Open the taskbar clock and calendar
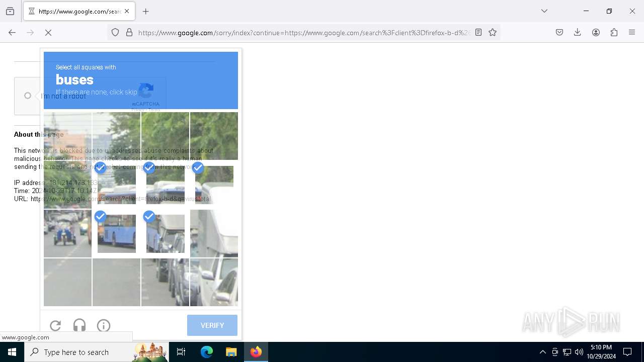Screen dimensions: 644x362 click(x=601, y=352)
